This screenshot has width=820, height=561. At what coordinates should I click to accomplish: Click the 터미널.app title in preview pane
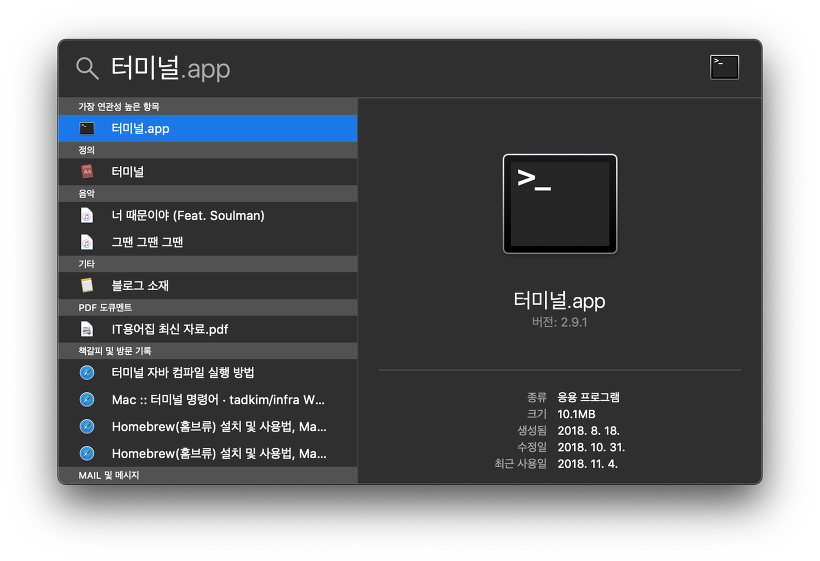point(560,301)
